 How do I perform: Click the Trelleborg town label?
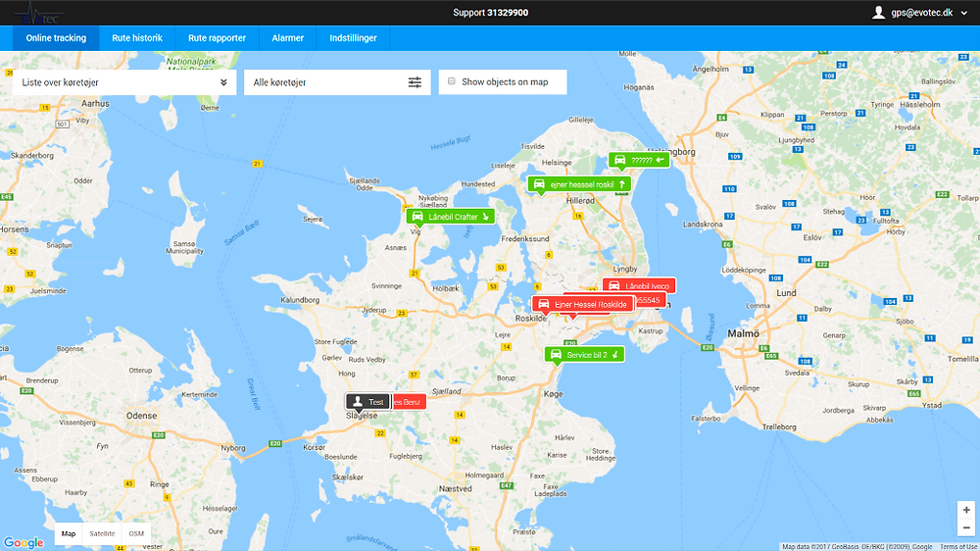779,427
